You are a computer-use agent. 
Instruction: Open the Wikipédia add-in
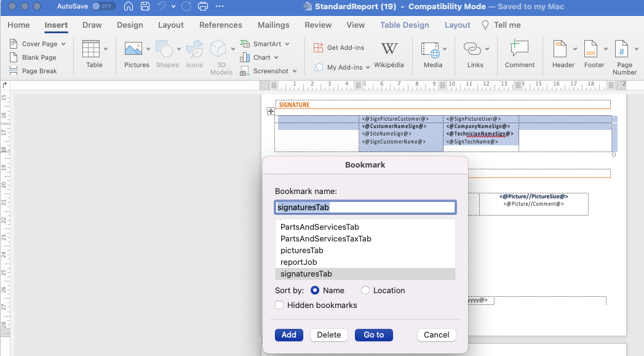389,54
